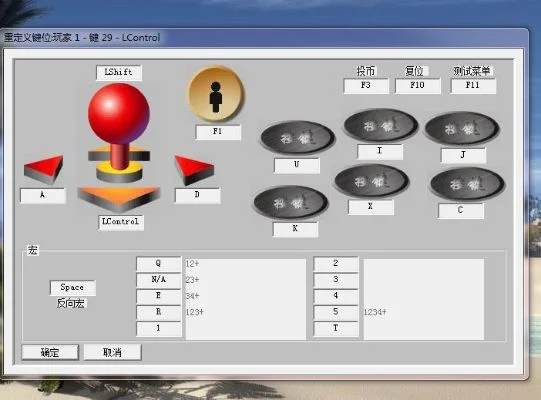Viewport: 541px width, 400px height.
Task: Click the F11 test menu key box
Action: pyautogui.click(x=473, y=86)
